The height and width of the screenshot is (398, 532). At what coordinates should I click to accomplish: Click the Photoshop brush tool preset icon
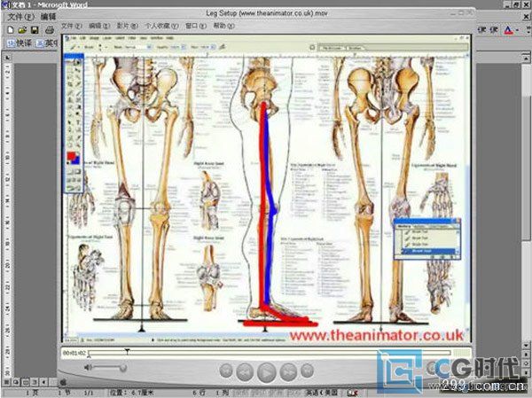[x=74, y=47]
